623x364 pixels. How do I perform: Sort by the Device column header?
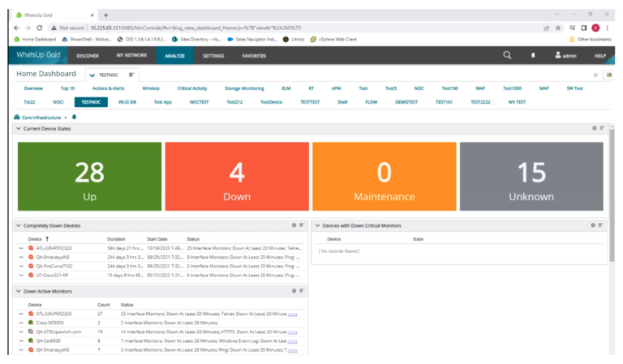(35, 239)
